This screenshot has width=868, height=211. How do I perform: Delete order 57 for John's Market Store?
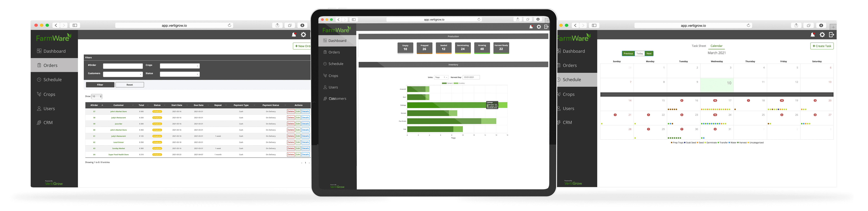click(291, 111)
